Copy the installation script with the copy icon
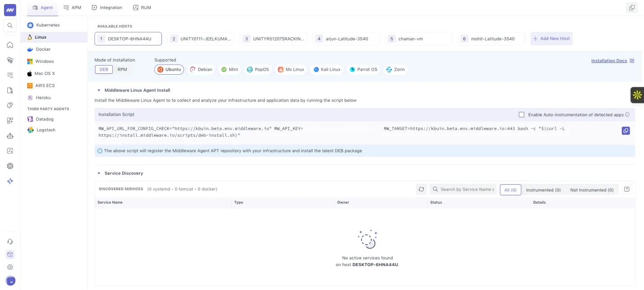Viewport: 644px width, 290px height. click(x=626, y=131)
